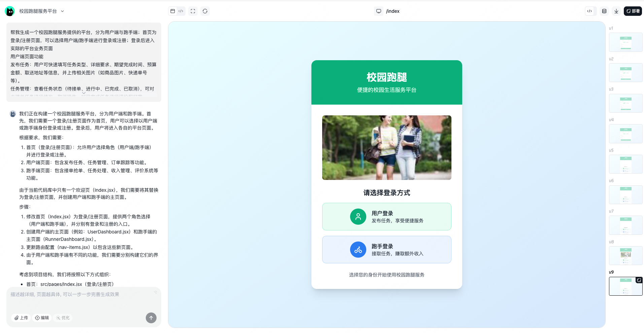Image resolution: width=644 pixels, height=333 pixels.
Task: Refresh the preview with the sync icon
Action: [205, 11]
